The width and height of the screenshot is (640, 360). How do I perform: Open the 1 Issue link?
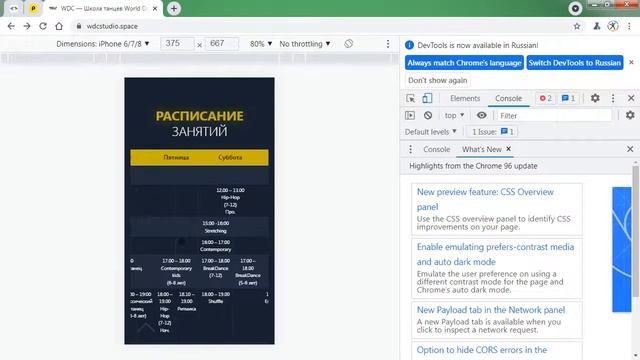pyautogui.click(x=493, y=132)
